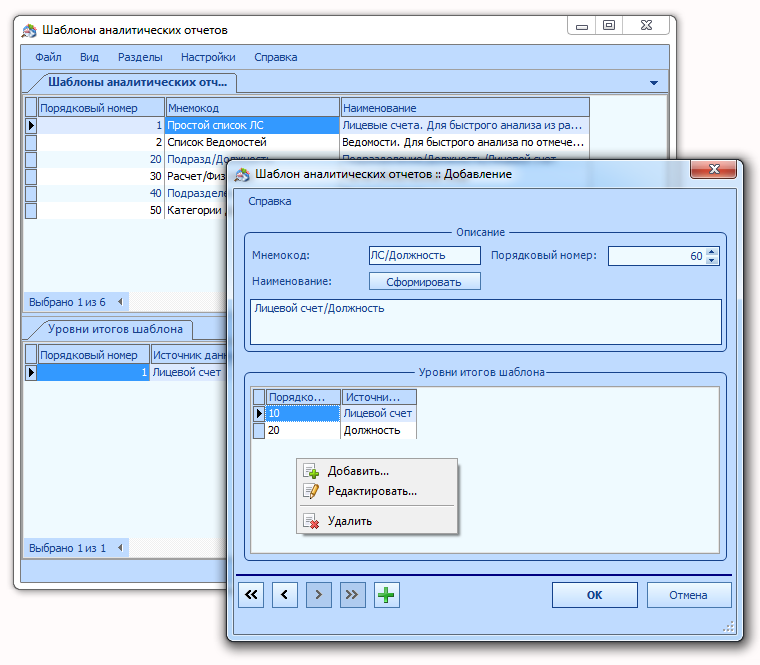Open Справка menu in the dialog
Image resolution: width=760 pixels, height=665 pixels.
pyautogui.click(x=269, y=201)
